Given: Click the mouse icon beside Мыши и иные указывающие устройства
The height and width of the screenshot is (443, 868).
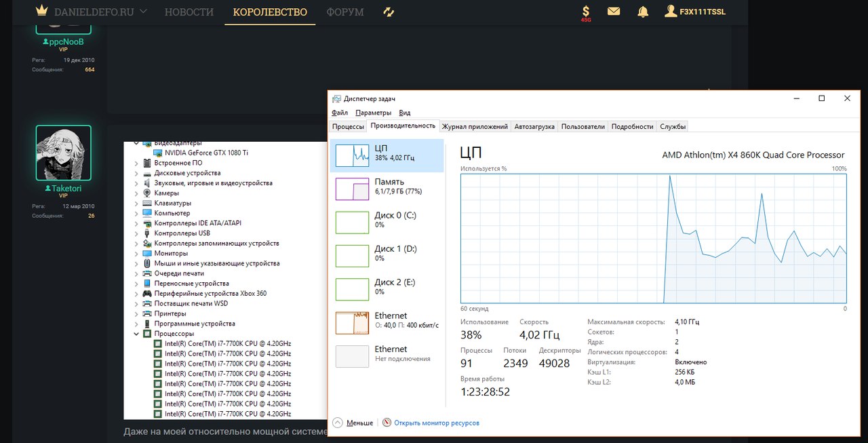Looking at the screenshot, I should coord(147,263).
